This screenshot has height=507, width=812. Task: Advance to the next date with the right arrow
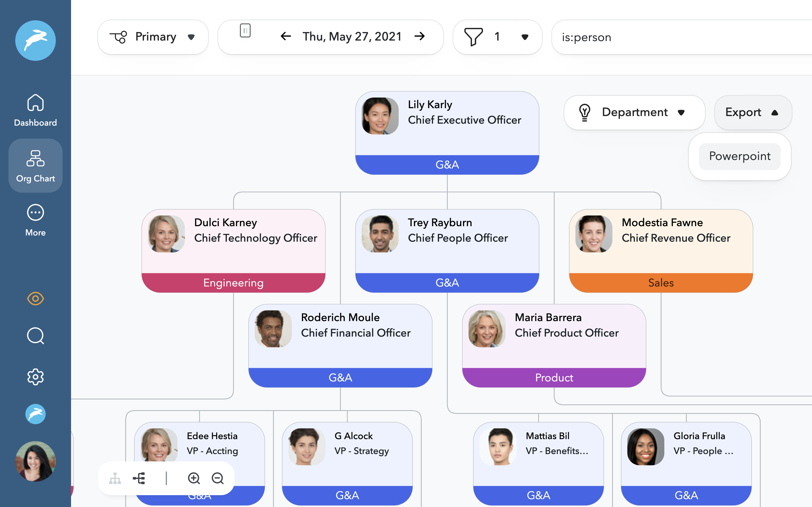tap(420, 36)
